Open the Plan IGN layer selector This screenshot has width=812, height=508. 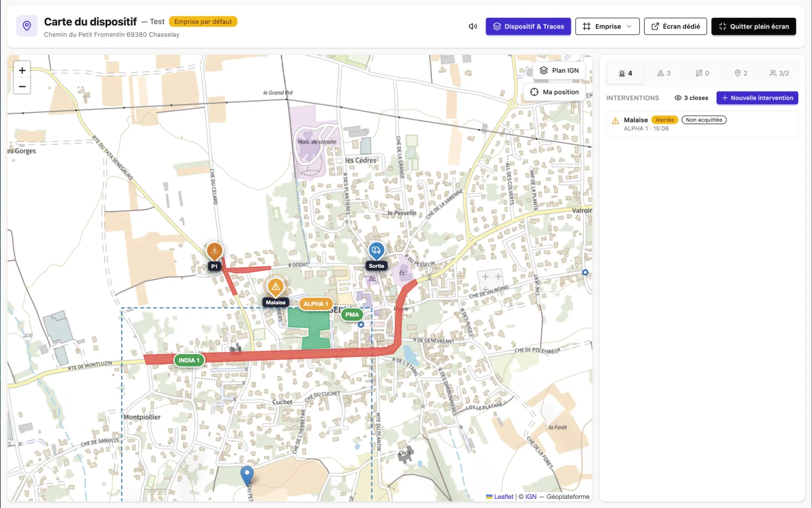click(559, 71)
